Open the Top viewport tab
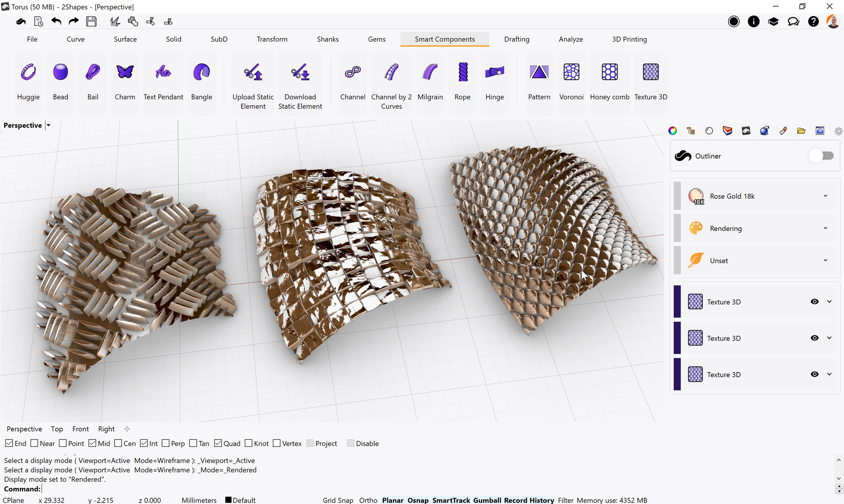The image size is (844, 504). point(57,429)
